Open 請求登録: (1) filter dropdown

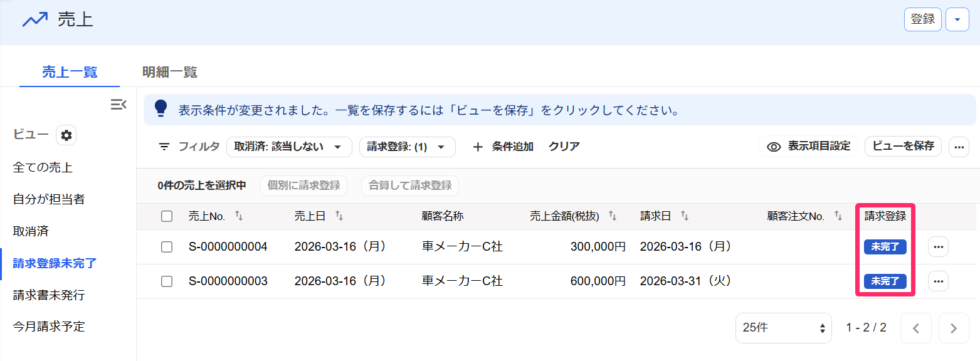[x=407, y=147]
